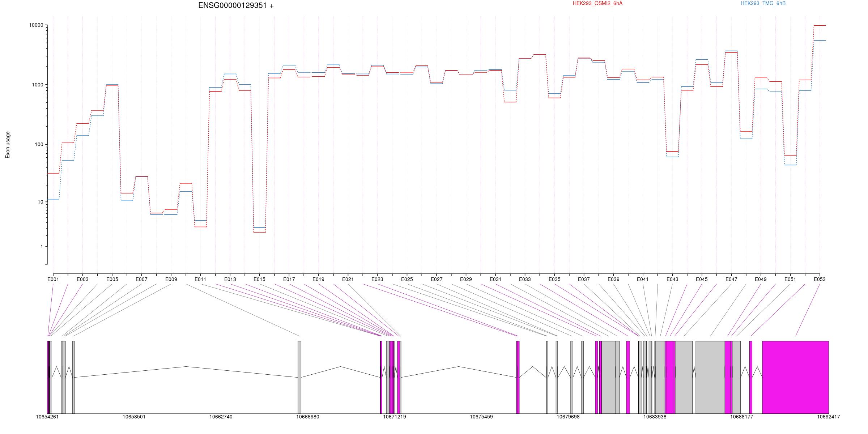Click exon label E039
868x434 pixels.
point(613,280)
